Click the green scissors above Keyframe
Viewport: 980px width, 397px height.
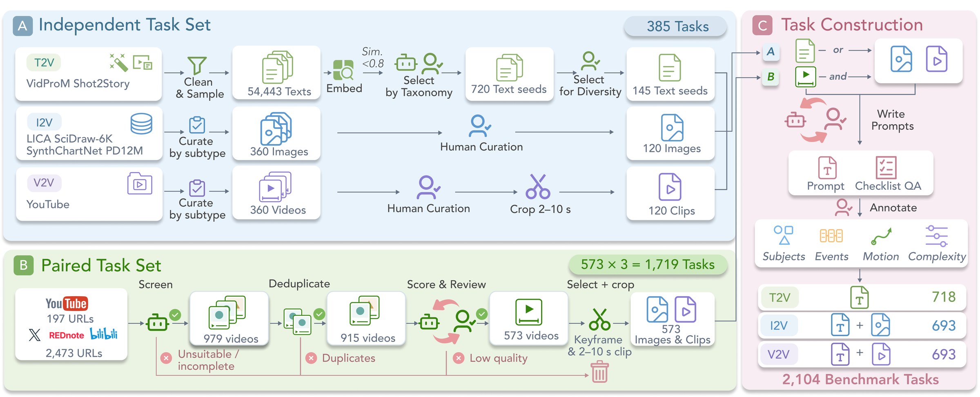coord(599,319)
